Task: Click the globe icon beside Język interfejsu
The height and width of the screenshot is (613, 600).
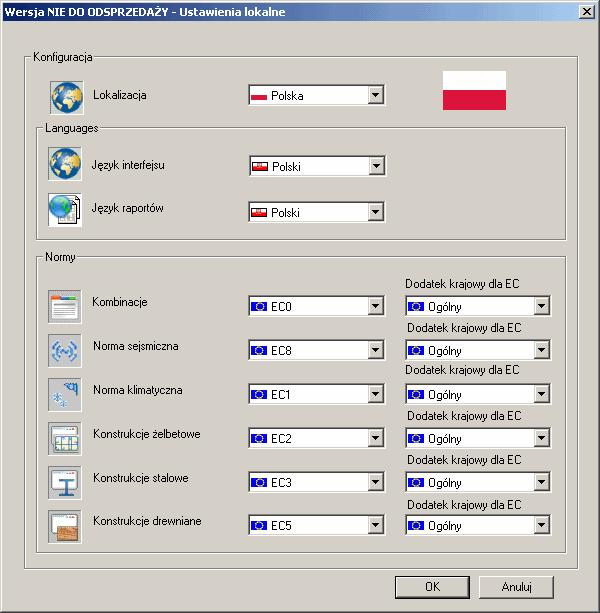Action: [x=65, y=163]
